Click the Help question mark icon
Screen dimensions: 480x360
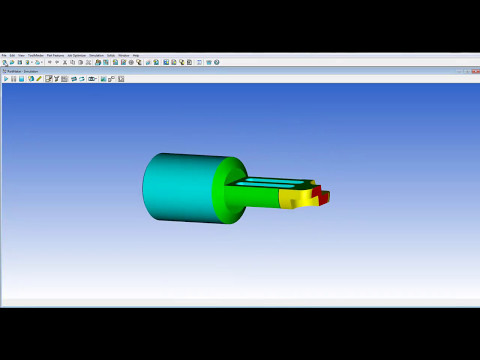click(217, 62)
